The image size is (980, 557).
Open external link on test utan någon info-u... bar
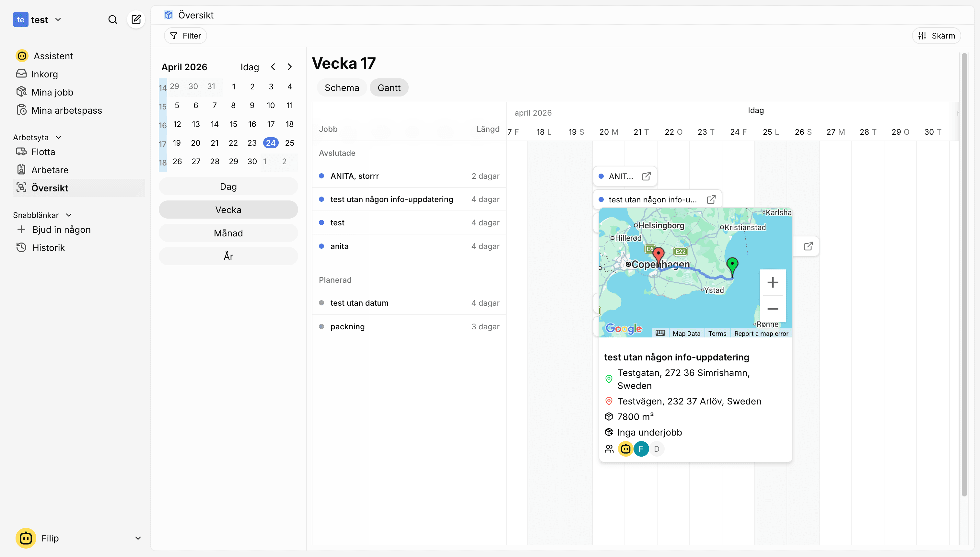tap(711, 199)
